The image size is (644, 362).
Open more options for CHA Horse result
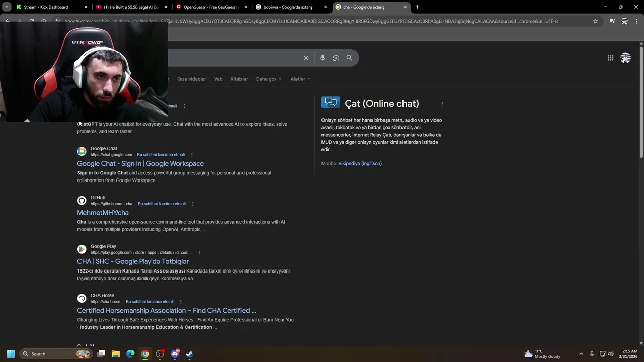pos(181,302)
